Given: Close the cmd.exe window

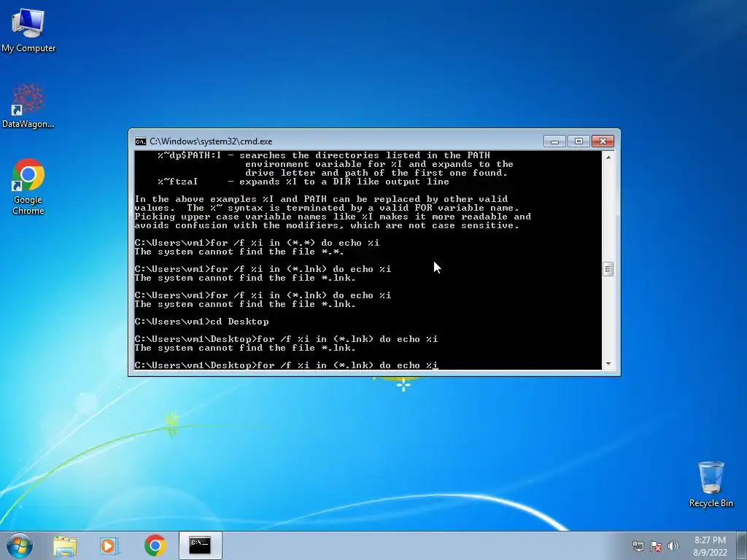Looking at the screenshot, I should (x=603, y=141).
